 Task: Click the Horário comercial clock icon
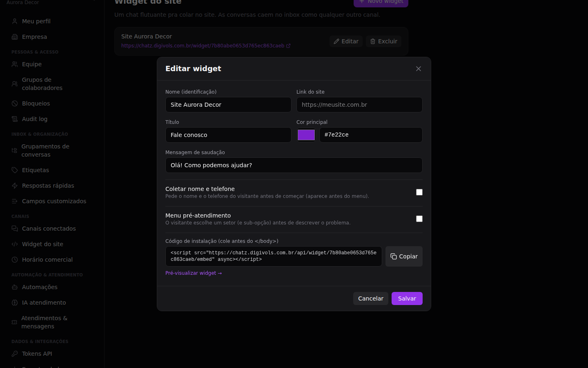coord(15,260)
